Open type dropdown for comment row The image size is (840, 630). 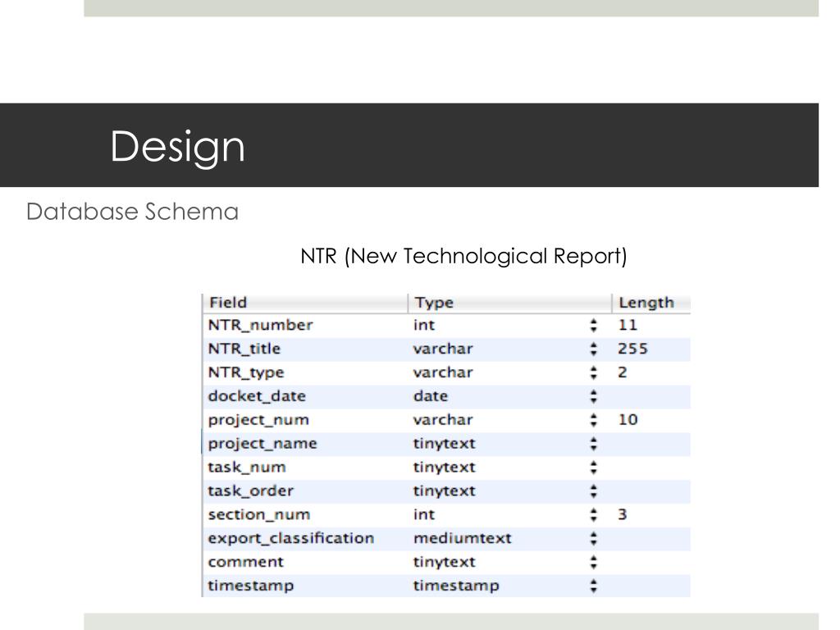593,562
